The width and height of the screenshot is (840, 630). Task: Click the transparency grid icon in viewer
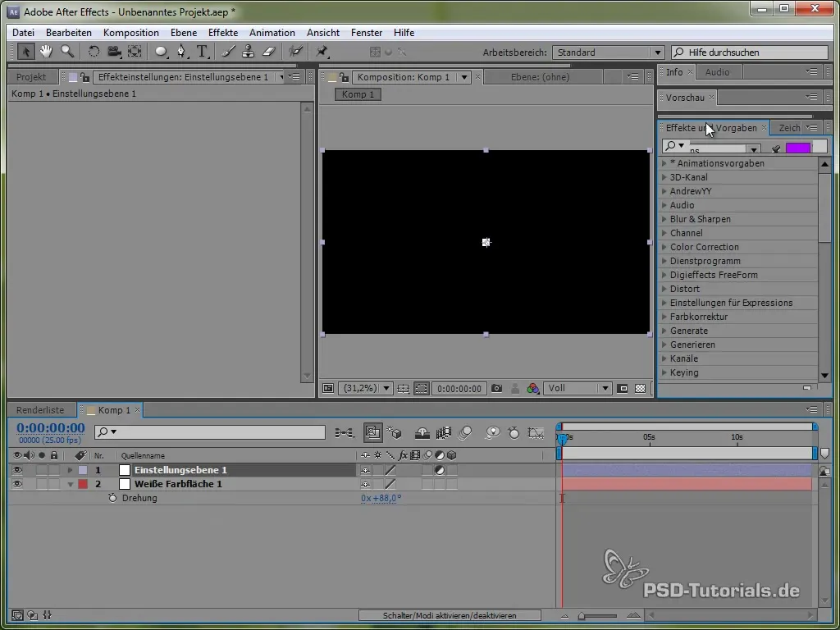point(640,388)
